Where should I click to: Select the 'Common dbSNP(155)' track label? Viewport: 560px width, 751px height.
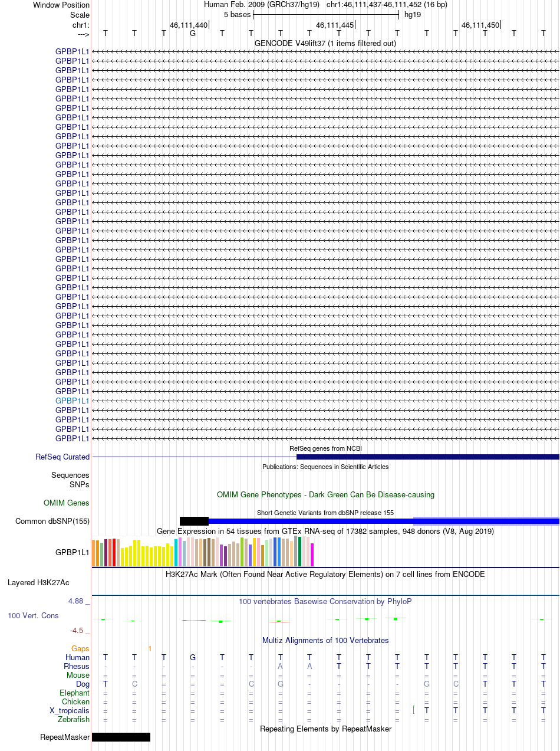tap(52, 521)
